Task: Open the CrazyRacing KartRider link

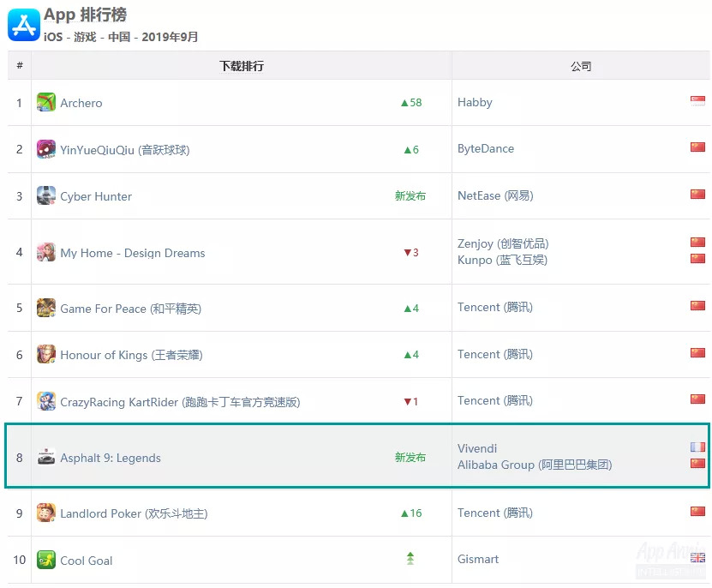Action: 180,402
